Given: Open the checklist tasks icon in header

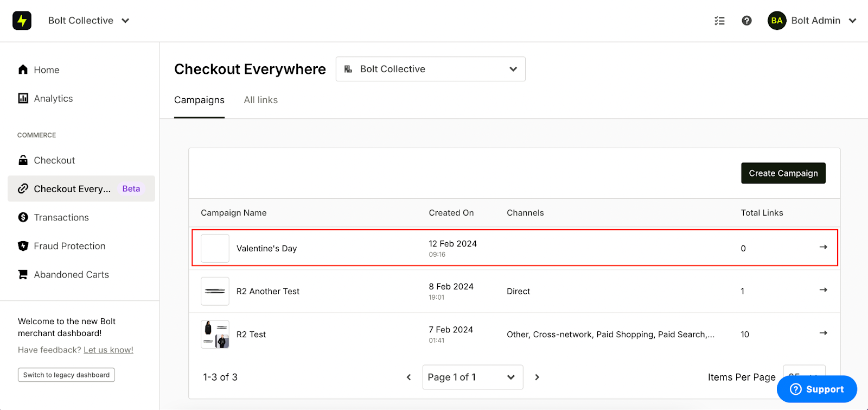Looking at the screenshot, I should click(x=719, y=21).
